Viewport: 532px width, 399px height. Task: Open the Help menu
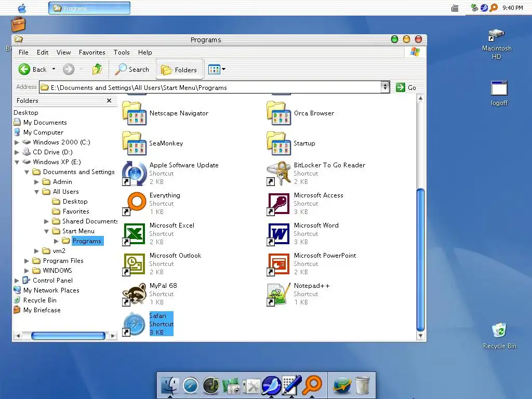click(x=145, y=52)
